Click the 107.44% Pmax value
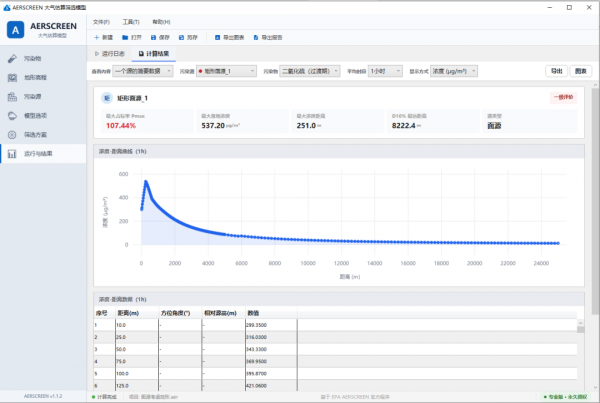Image resolution: width=600 pixels, height=403 pixels. [121, 126]
